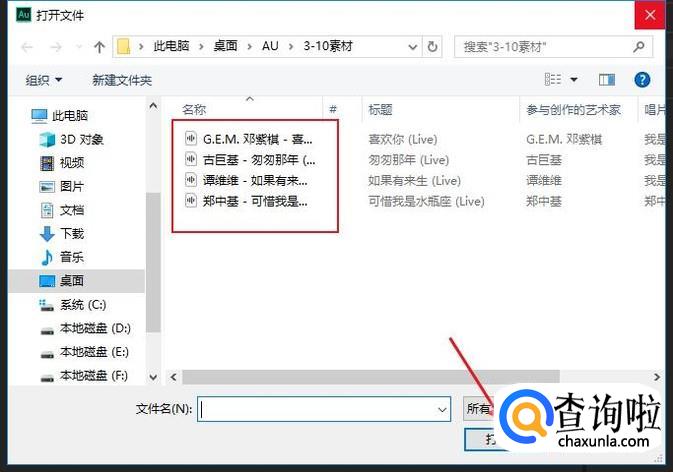Expand the 文件名 dropdown arrow
The height and width of the screenshot is (472, 673).
coord(442,410)
